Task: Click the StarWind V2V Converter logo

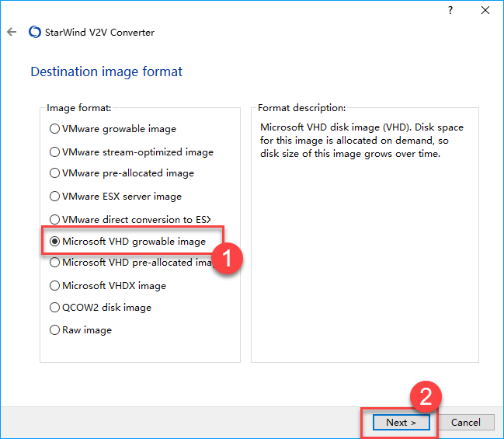Action: (35, 32)
